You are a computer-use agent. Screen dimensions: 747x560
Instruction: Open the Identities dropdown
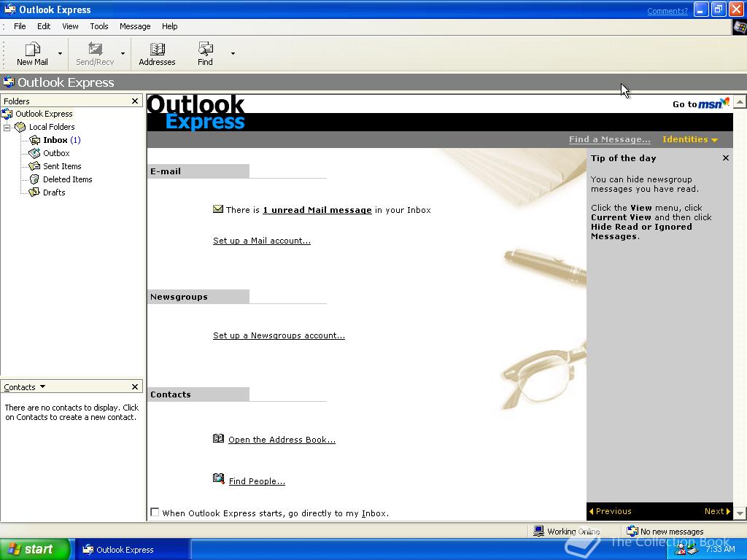690,139
